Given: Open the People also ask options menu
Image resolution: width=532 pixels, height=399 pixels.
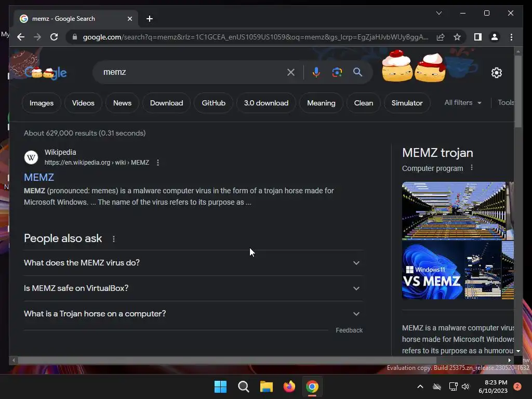Looking at the screenshot, I should pos(114,239).
